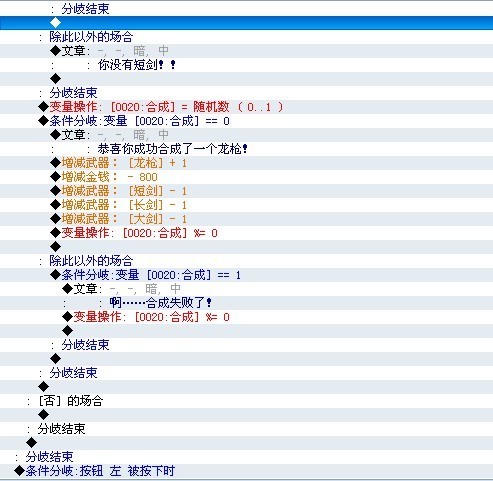The width and height of the screenshot is (493, 481).
Task: Select the '增减金钱: - 800' command
Action: pos(246,177)
